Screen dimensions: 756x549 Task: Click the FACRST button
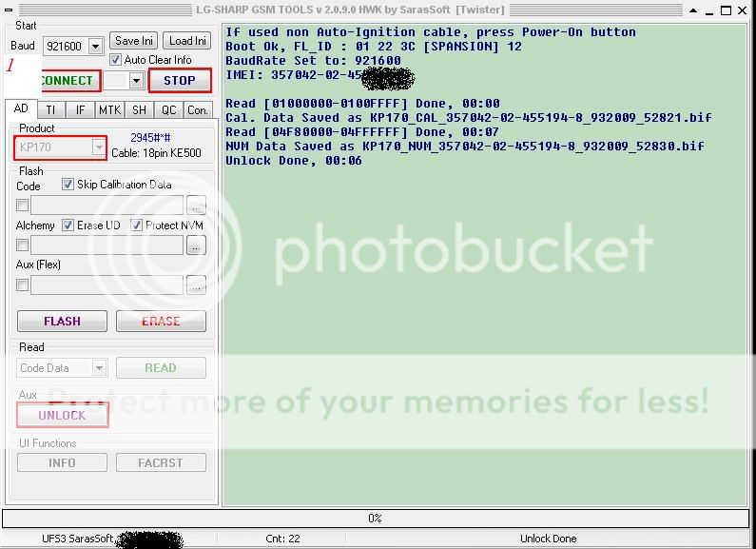tap(161, 463)
